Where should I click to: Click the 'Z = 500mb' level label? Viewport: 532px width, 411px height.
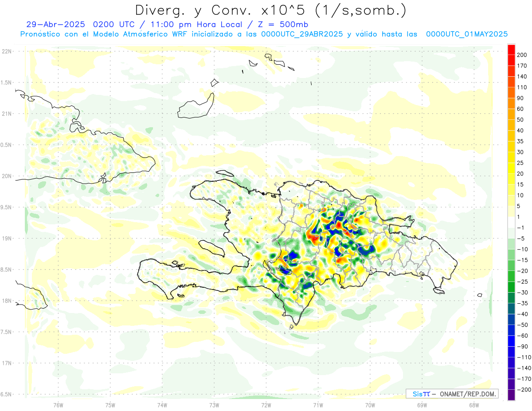click(x=283, y=25)
